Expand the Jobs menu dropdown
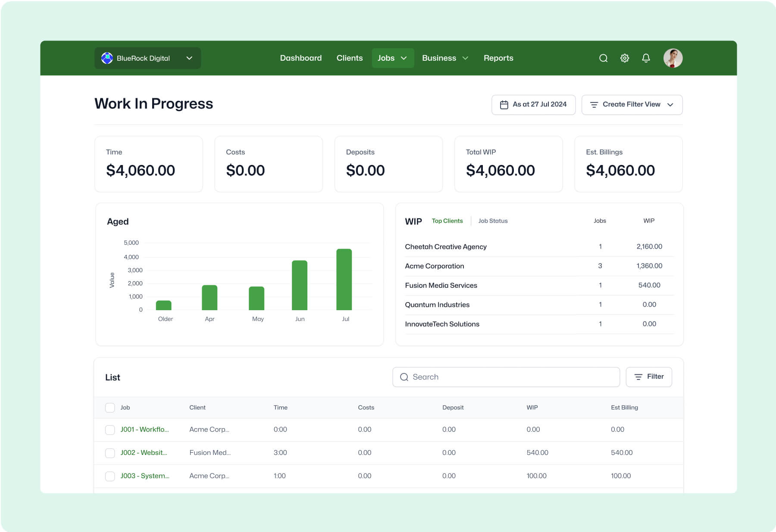The height and width of the screenshot is (532, 776). (404, 58)
